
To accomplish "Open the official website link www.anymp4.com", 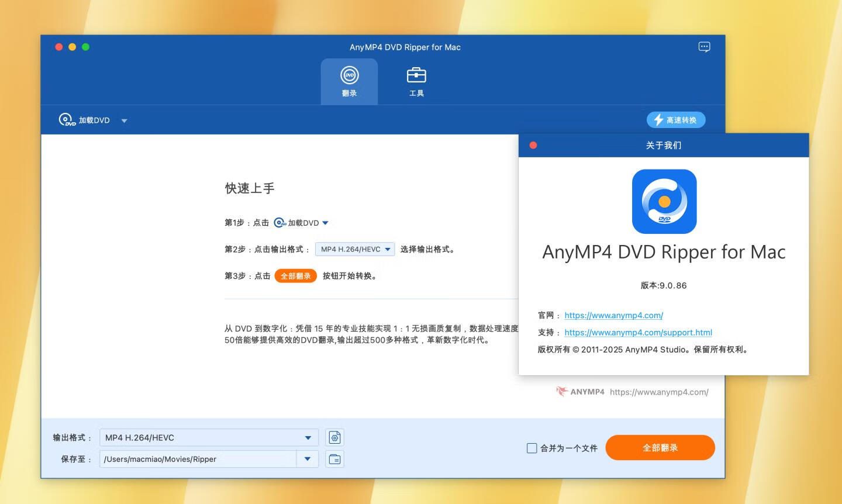I will pos(613,315).
